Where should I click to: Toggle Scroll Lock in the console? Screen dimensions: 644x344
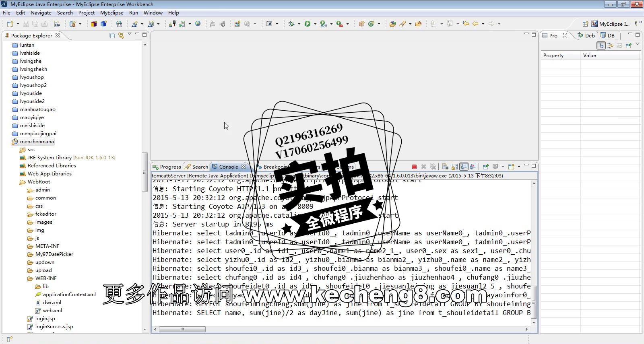tap(454, 167)
